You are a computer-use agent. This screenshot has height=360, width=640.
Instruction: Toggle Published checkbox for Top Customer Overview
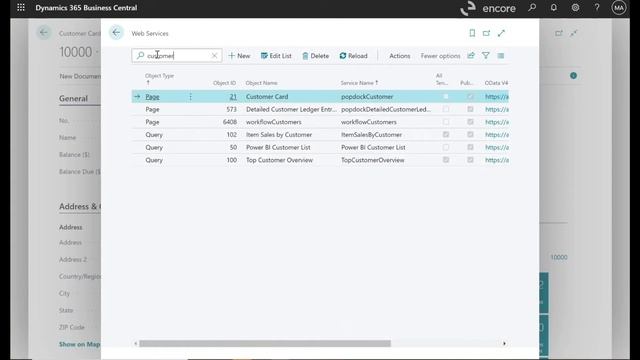click(470, 160)
